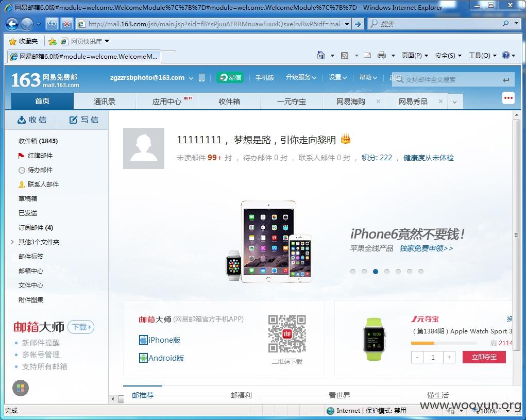Screen dimensions: 526x420
Task: Switch to the 首页 tab
Action: click(42, 102)
